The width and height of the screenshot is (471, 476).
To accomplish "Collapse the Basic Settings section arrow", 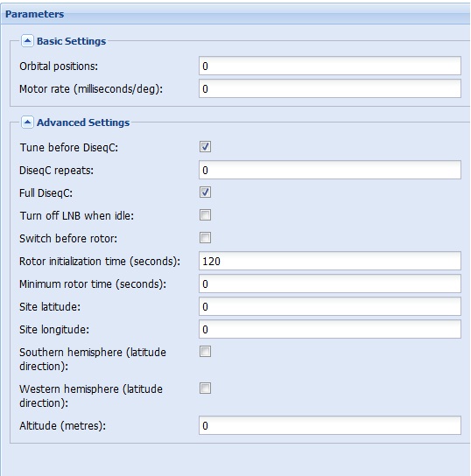I will [x=27, y=40].
